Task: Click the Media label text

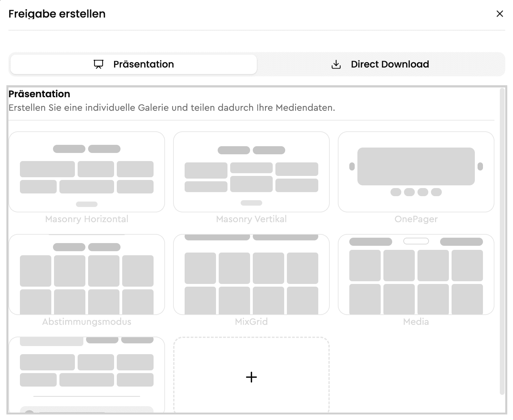Action: coord(416,322)
